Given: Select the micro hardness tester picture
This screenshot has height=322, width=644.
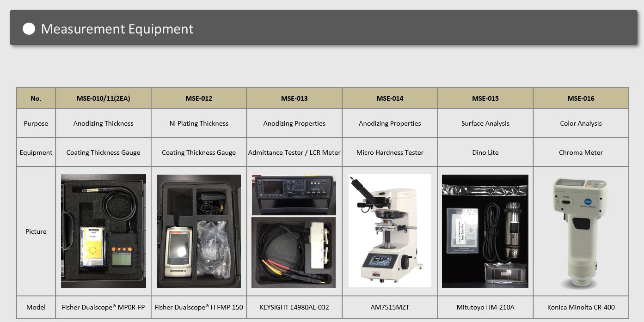Looking at the screenshot, I should (390, 231).
